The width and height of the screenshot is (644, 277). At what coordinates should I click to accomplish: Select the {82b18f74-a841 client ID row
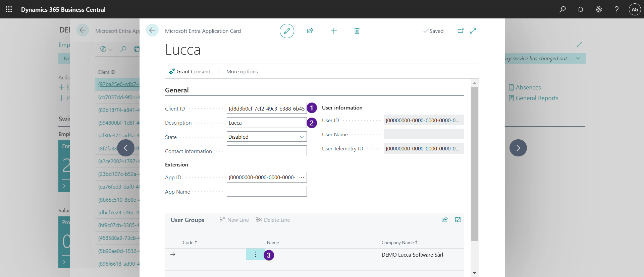coord(117,110)
